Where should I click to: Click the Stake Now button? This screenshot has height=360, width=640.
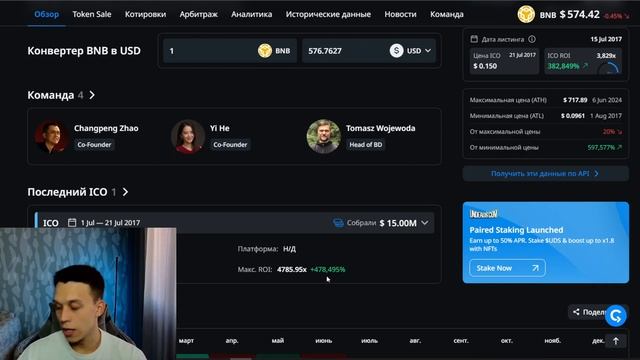(x=507, y=268)
